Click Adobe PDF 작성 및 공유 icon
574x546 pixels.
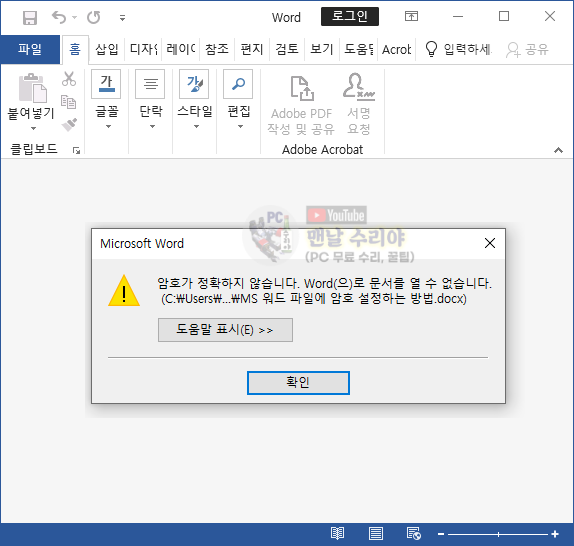click(x=302, y=88)
